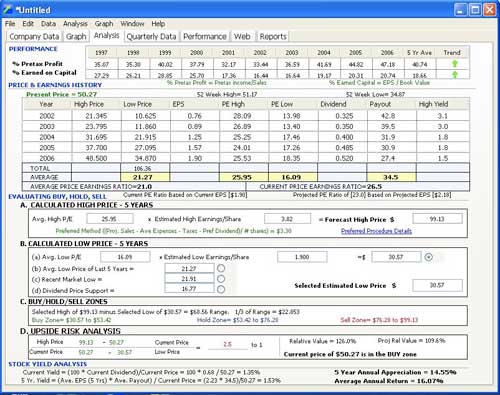This screenshot has width=500, height=395.
Task: Open the Web tab
Action: tap(242, 36)
